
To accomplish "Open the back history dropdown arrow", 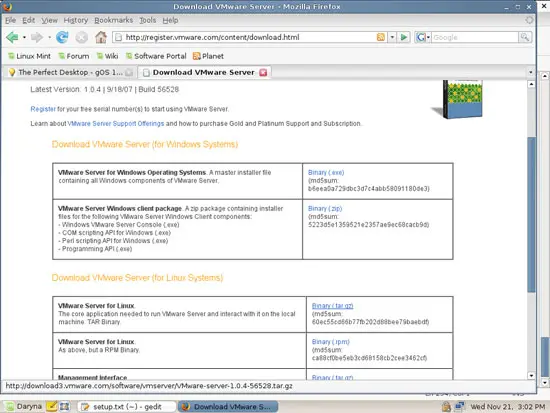I will tap(24, 37).
